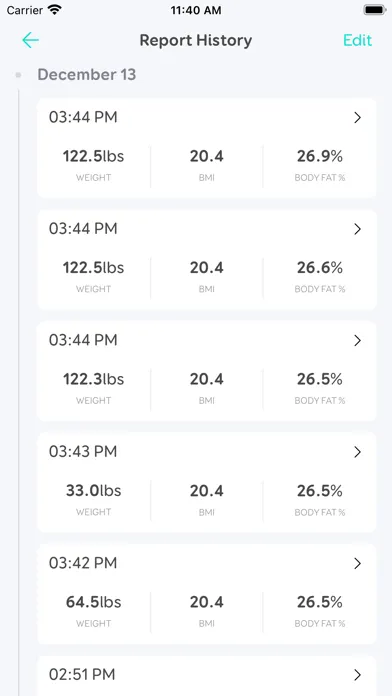The width and height of the screenshot is (392, 696).
Task: Open the 26.6% body fat report chevron
Action: pos(357,229)
